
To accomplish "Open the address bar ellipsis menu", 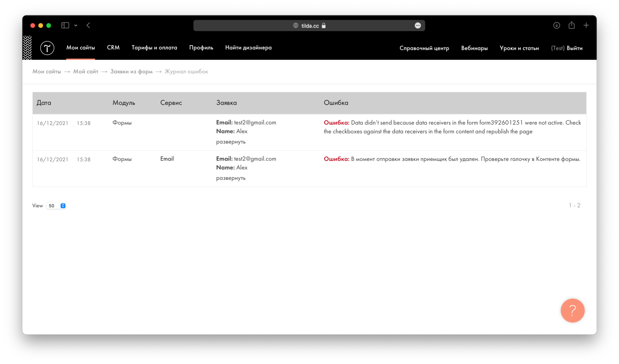I will (417, 25).
